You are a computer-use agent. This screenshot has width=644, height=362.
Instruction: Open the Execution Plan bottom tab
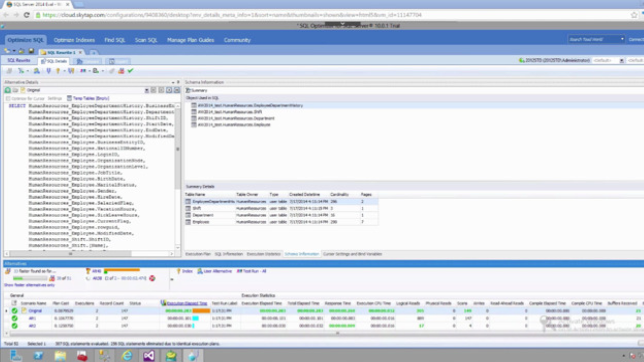[198, 254]
